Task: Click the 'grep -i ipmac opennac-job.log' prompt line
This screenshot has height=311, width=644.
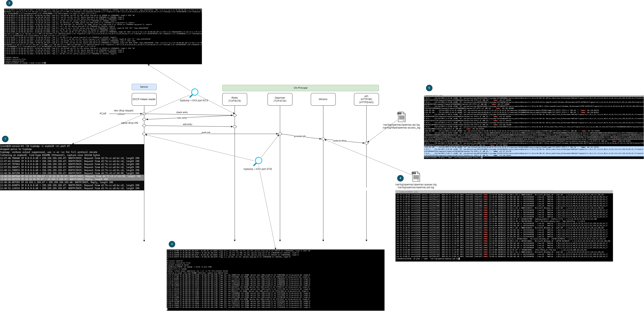Action: click(428, 259)
